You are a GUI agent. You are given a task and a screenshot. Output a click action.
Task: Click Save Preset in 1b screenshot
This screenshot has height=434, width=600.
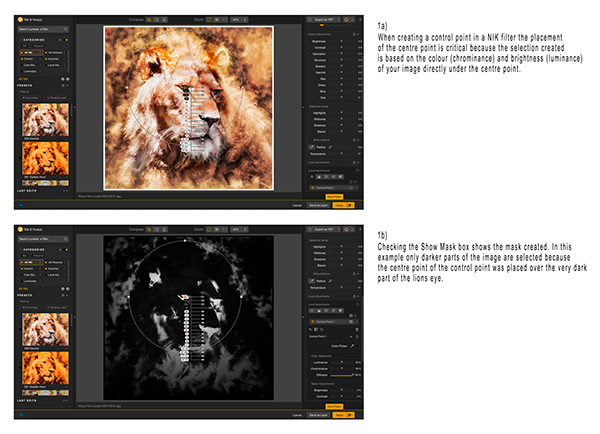334,406
